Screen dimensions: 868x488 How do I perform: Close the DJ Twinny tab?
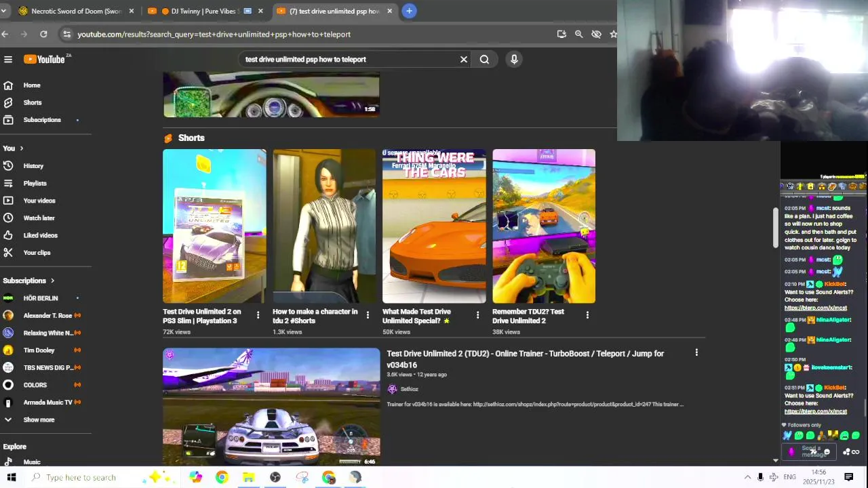click(260, 11)
